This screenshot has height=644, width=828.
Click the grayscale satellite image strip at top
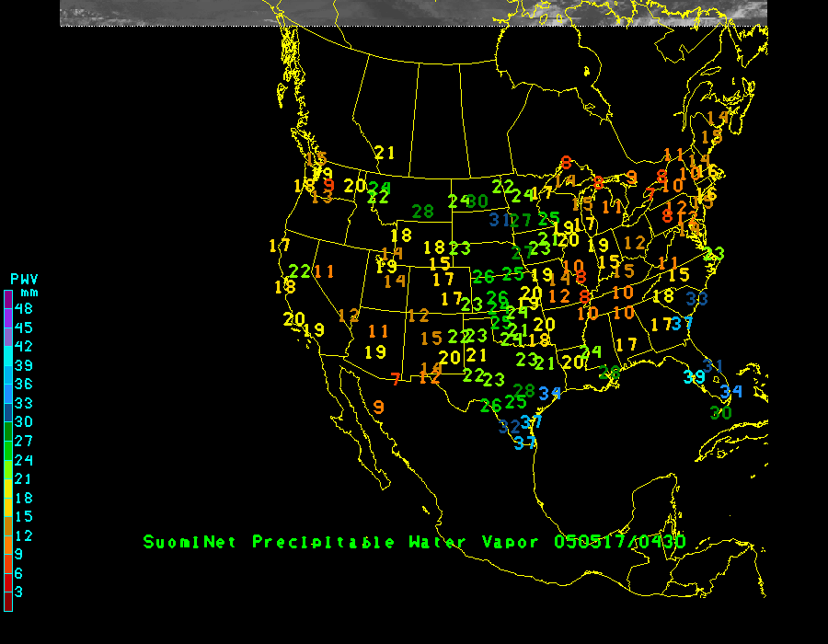coord(414,13)
